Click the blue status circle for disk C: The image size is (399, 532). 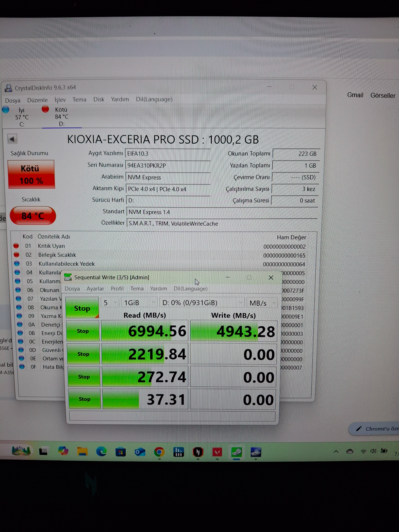(6, 110)
